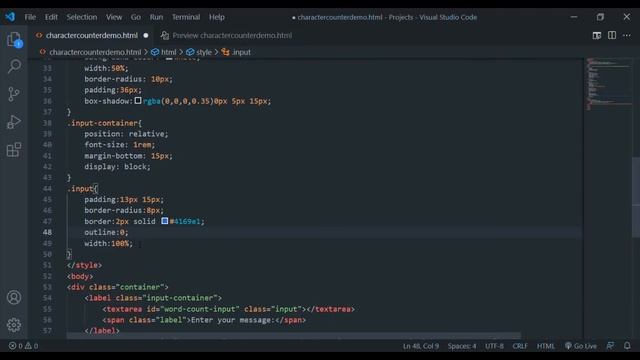640x360 pixels.
Task: Open the Accounts icon
Action: 14,297
